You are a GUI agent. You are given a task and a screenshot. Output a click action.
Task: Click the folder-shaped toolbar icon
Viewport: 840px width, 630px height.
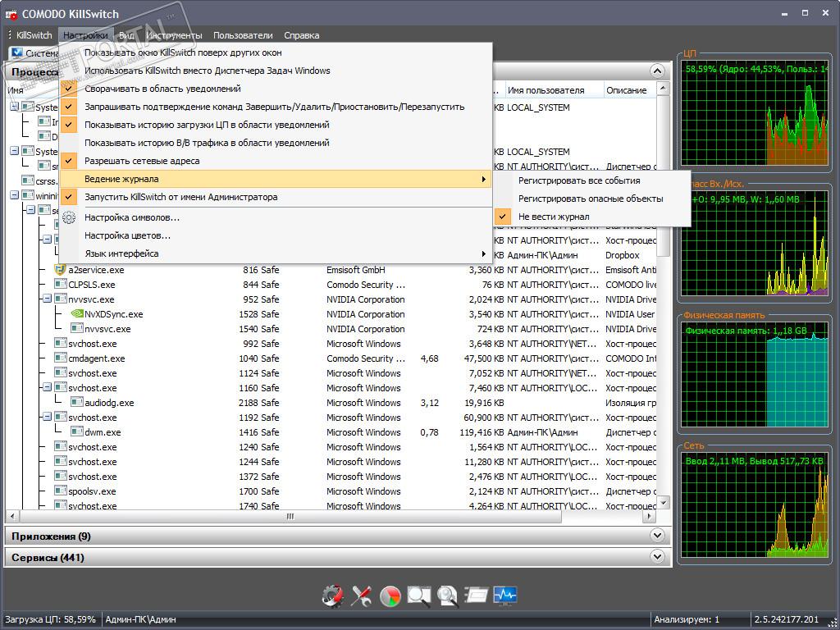click(x=477, y=595)
